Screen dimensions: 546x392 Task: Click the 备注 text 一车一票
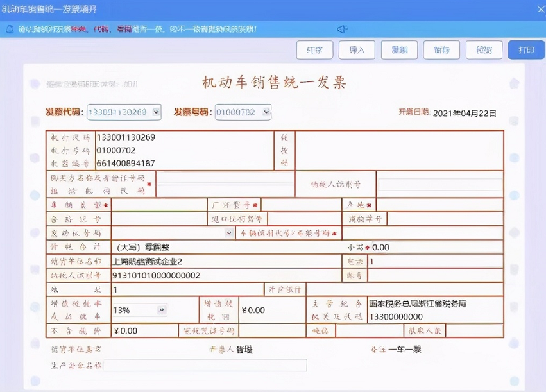click(x=405, y=349)
